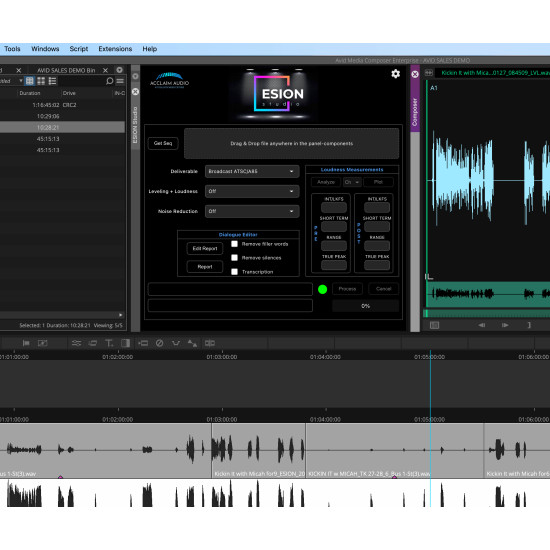
Task: Close the ESION Studio side panel
Action: (x=135, y=92)
